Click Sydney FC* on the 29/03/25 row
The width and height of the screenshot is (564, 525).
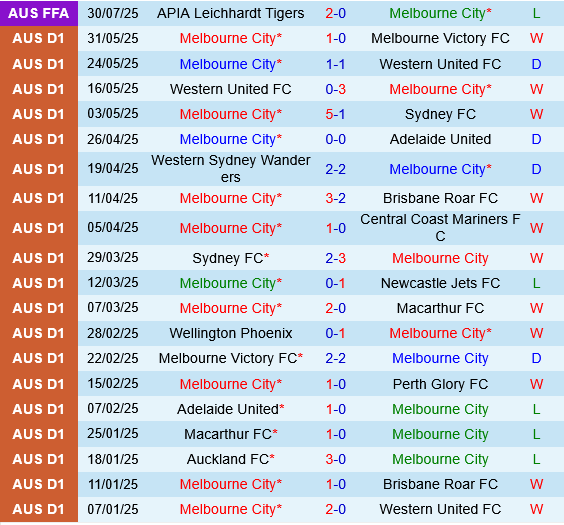pos(231,258)
